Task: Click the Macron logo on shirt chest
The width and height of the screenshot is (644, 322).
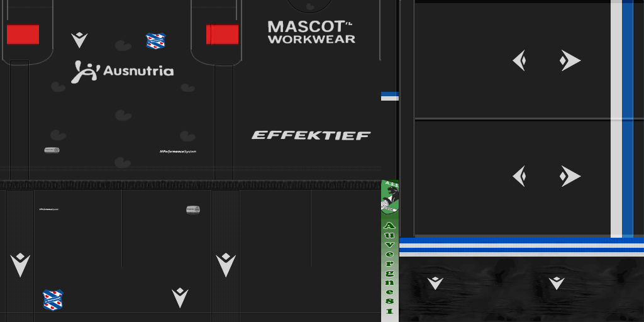Action: click(79, 40)
